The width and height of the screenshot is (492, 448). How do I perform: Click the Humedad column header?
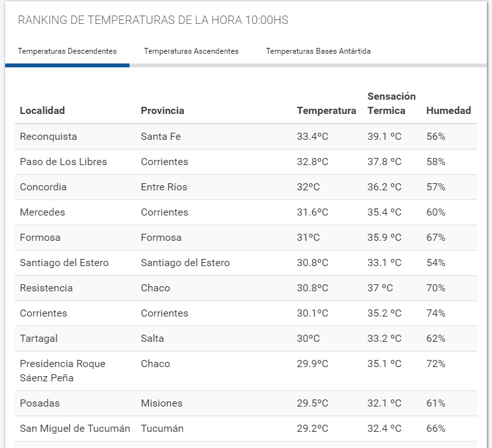coord(448,111)
